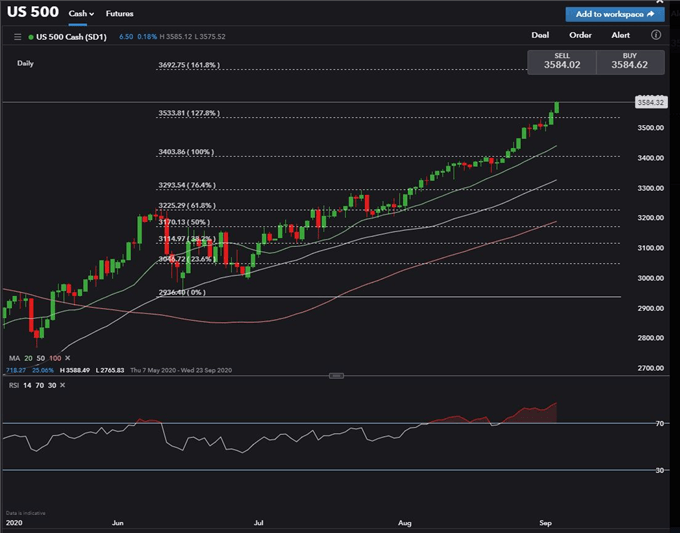Screen dimensions: 680x533
Task: Select the 3403.86 (100%) Fibonacci label
Action: tap(186, 152)
